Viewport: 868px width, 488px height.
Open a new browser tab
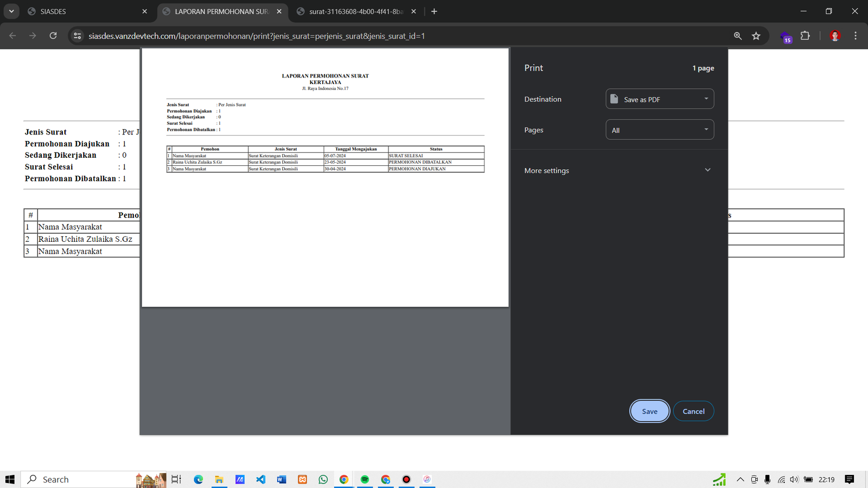pos(434,11)
